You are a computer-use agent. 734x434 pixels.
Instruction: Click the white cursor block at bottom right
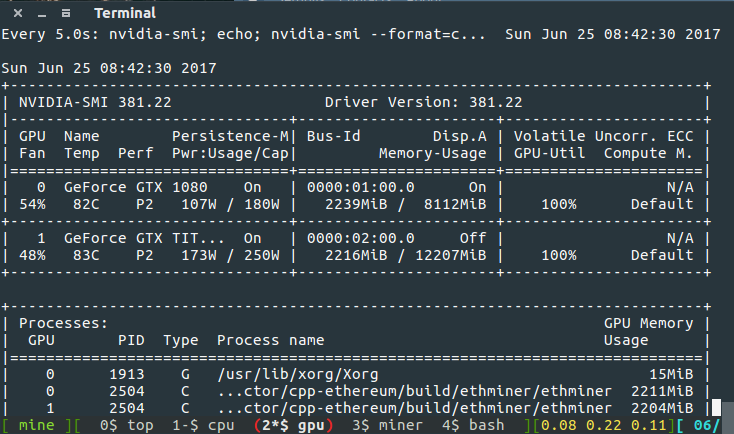click(x=716, y=408)
